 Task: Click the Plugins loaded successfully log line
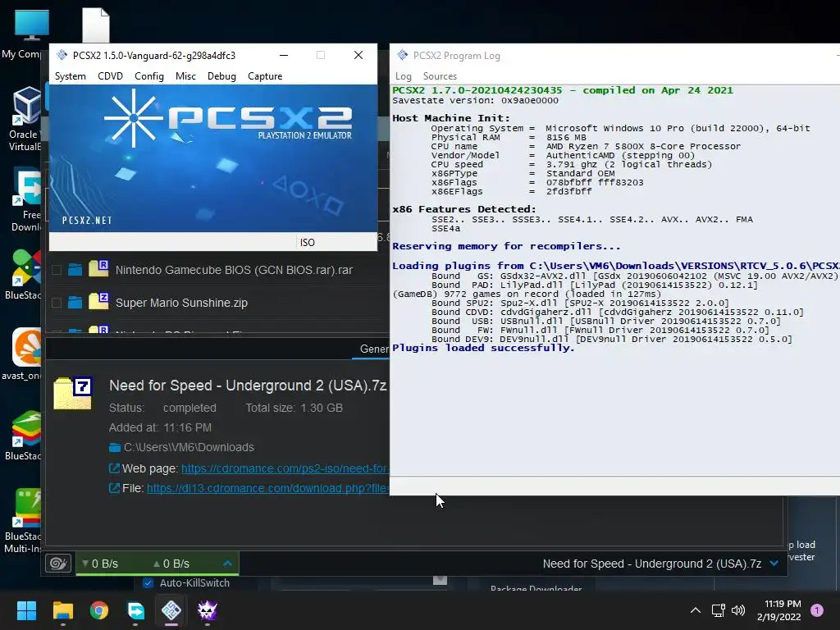483,348
